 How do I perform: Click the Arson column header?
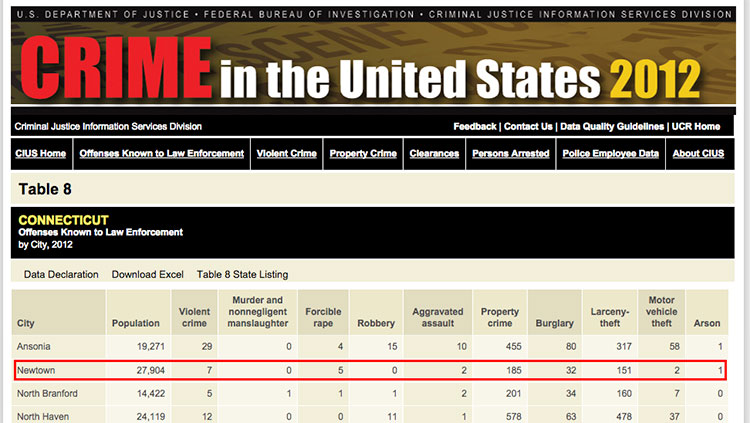click(708, 323)
